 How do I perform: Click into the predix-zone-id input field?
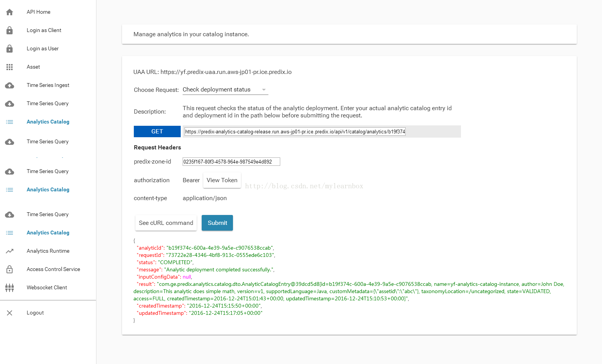[231, 162]
